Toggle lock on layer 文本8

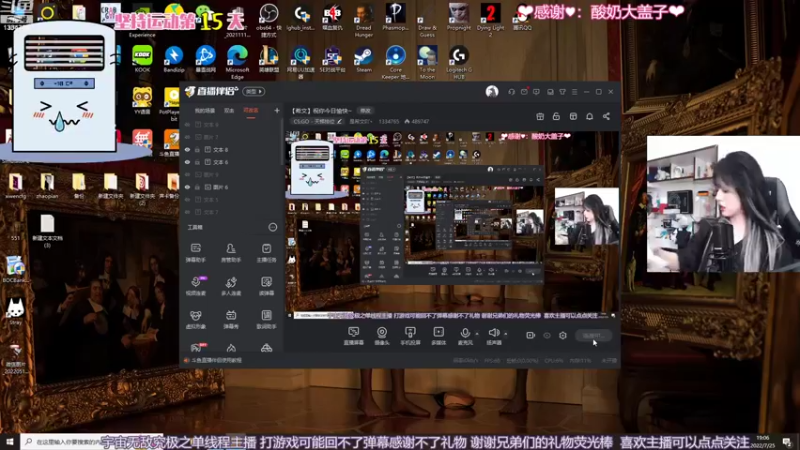coord(197,149)
